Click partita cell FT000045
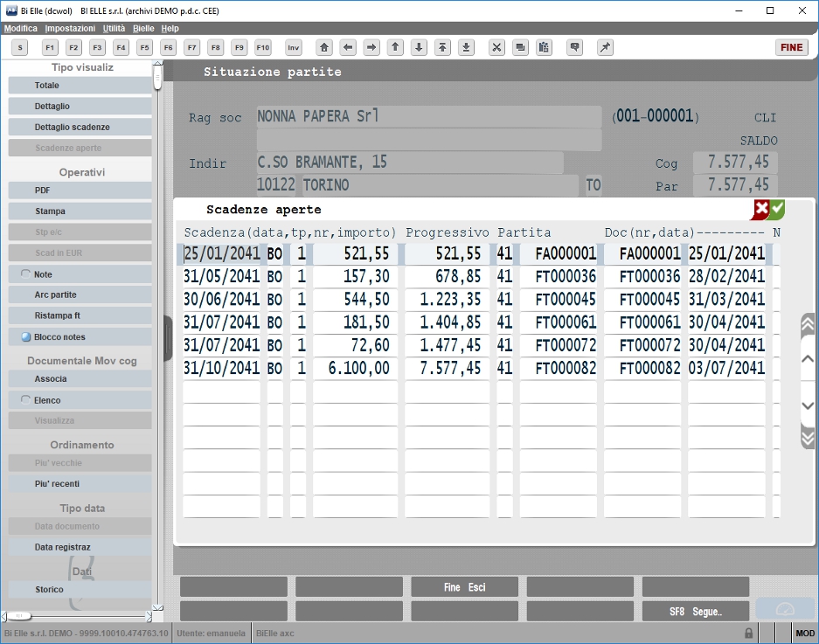The height and width of the screenshot is (644, 819). [559, 299]
